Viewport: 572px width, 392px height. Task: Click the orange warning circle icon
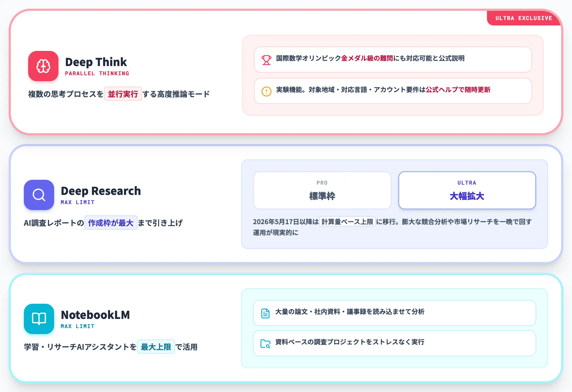pyautogui.click(x=266, y=91)
